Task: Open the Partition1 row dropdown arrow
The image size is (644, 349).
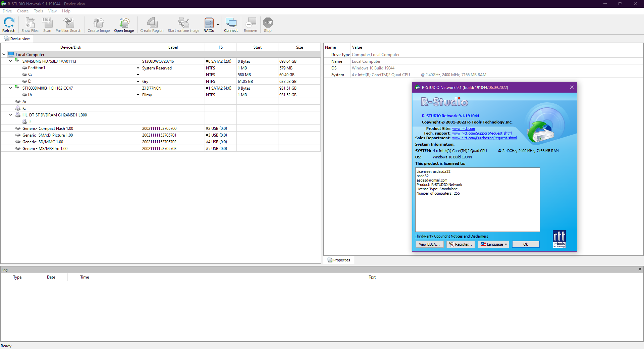Action: click(138, 68)
